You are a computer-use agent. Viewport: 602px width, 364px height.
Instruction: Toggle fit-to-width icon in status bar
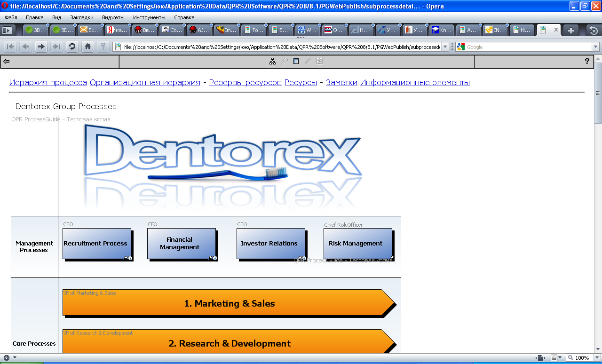(x=541, y=358)
